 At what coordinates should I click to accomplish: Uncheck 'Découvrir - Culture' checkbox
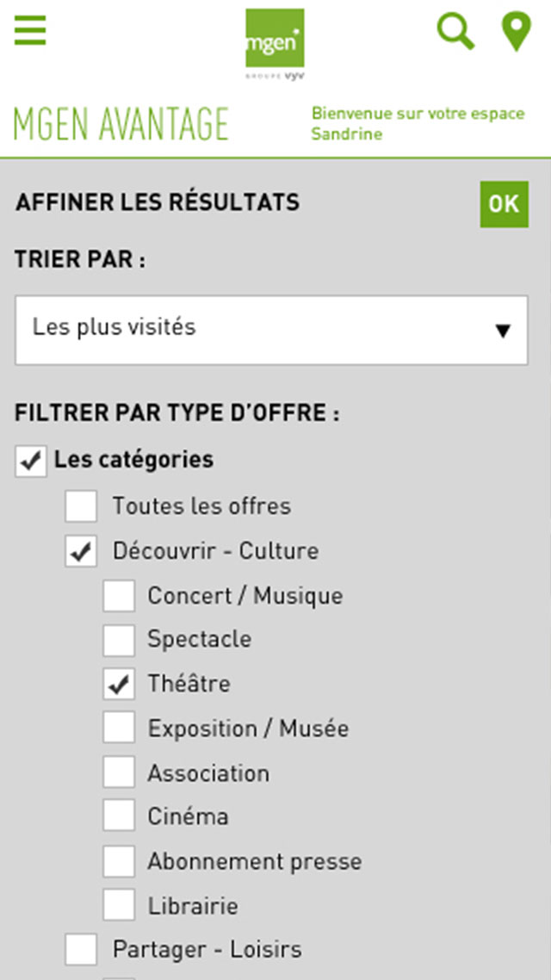pyautogui.click(x=81, y=551)
